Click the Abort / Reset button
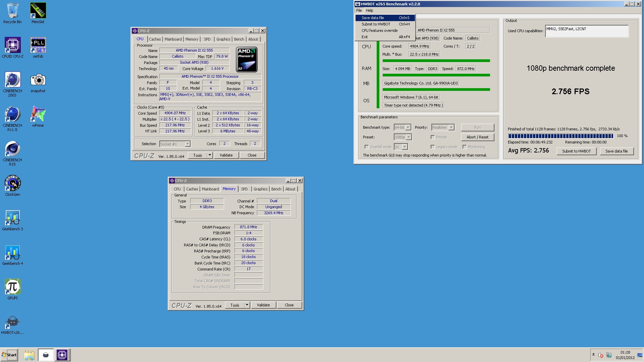Viewport: 644px width, 362px height. coord(477,137)
